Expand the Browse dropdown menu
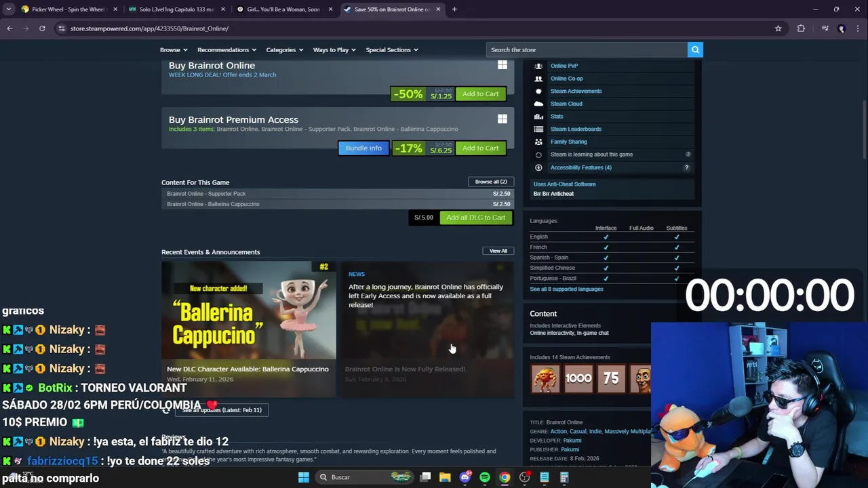Image resolution: width=868 pixels, height=488 pixels. (173, 49)
